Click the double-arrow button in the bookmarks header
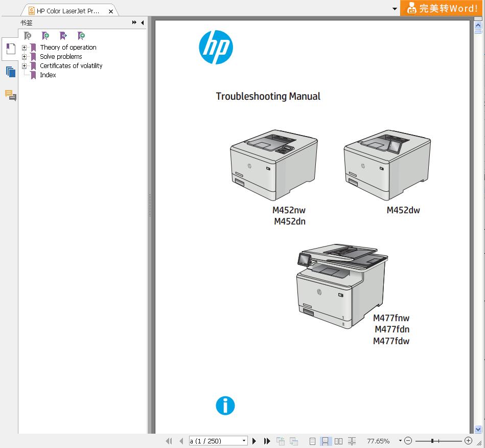This screenshot has height=448, width=485. click(134, 23)
